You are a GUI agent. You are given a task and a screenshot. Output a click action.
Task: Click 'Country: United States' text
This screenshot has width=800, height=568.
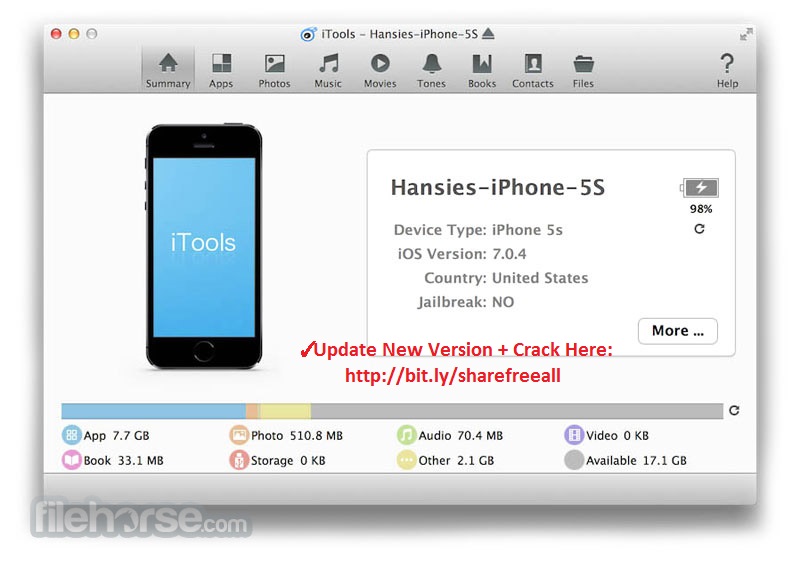pyautogui.click(x=506, y=278)
